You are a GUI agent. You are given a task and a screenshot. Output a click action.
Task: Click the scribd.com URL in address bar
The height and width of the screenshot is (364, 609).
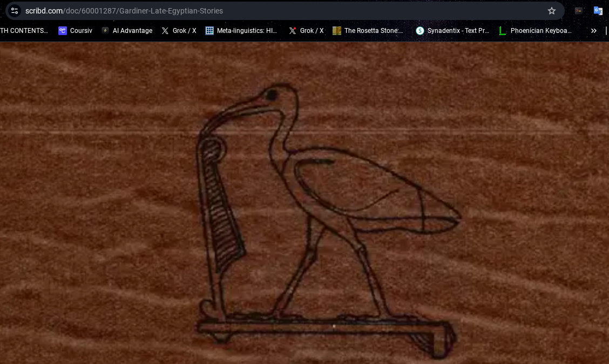(124, 11)
